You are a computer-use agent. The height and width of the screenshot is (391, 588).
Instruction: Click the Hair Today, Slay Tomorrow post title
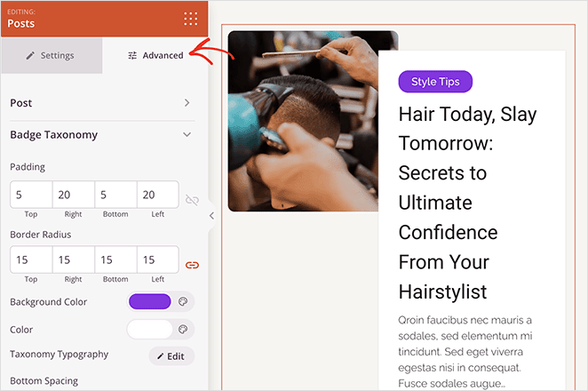tap(468, 202)
